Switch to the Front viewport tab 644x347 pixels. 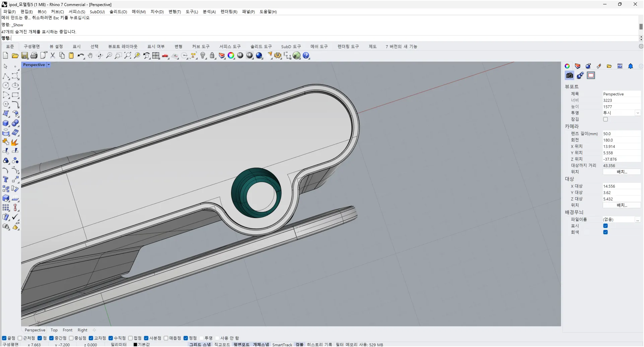coord(67,330)
